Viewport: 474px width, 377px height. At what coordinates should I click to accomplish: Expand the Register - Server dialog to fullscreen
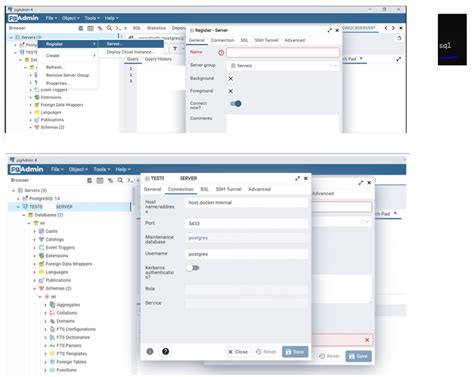coord(329,30)
